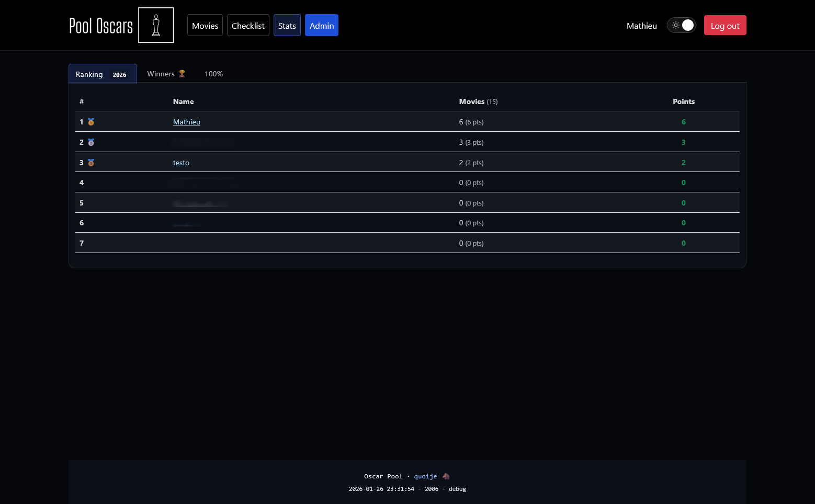Open the Movies page

click(205, 26)
